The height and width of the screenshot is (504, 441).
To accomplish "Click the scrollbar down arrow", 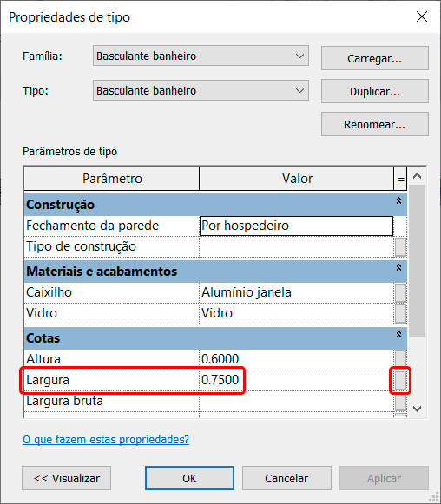I will point(418,409).
